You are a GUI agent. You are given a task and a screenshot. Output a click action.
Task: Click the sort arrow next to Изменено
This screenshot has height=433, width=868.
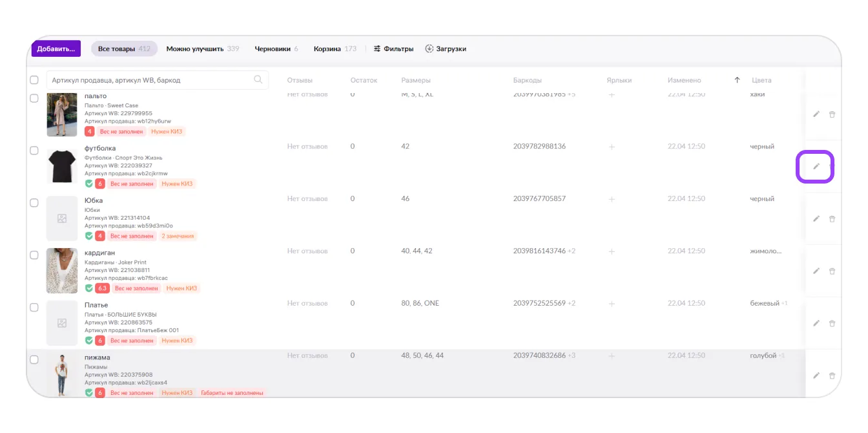737,80
